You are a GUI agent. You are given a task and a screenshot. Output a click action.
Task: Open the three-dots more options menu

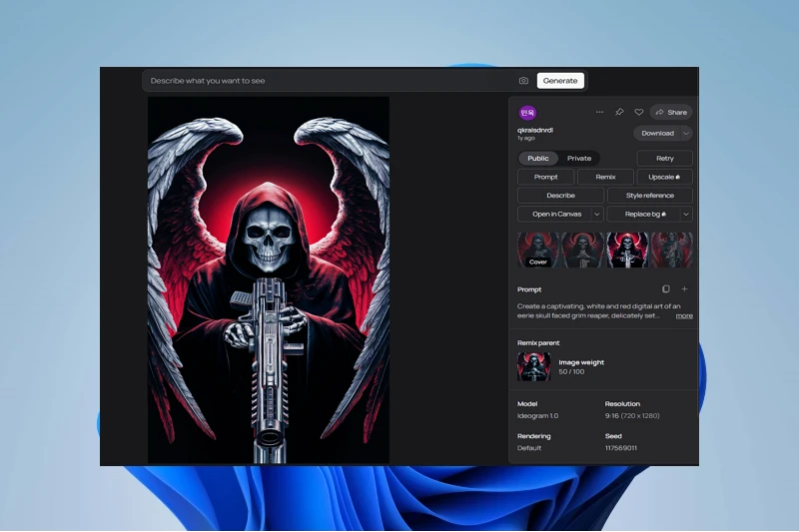pos(599,113)
